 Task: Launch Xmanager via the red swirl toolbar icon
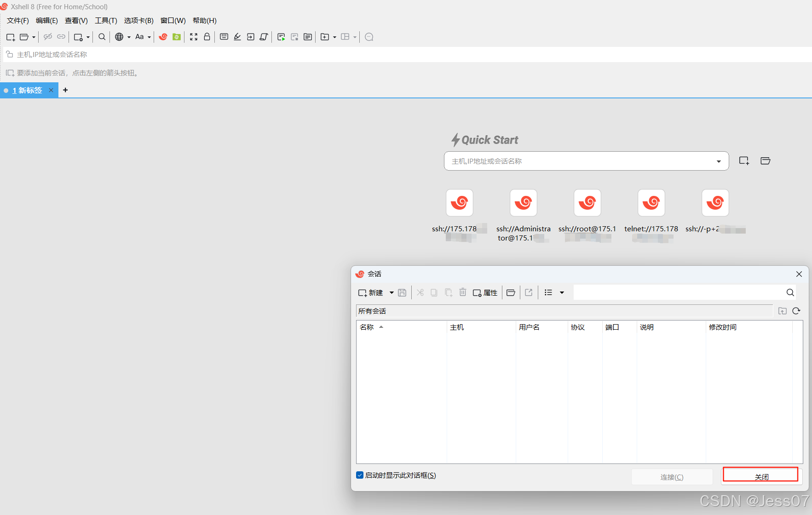click(x=163, y=37)
